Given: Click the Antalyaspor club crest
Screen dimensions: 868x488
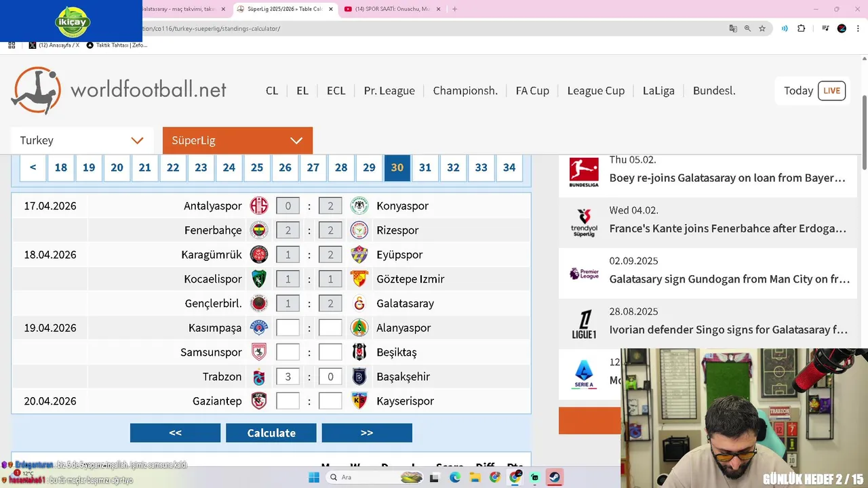Looking at the screenshot, I should 259,205.
